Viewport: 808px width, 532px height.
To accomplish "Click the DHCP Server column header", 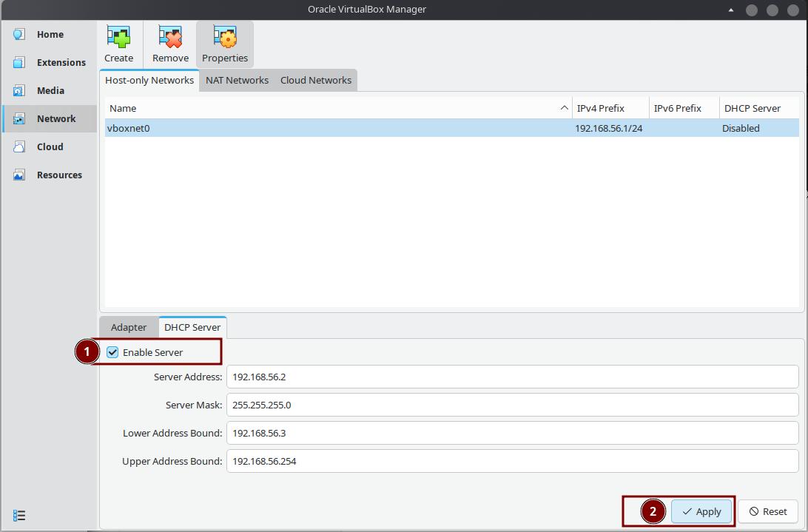I will (759, 108).
